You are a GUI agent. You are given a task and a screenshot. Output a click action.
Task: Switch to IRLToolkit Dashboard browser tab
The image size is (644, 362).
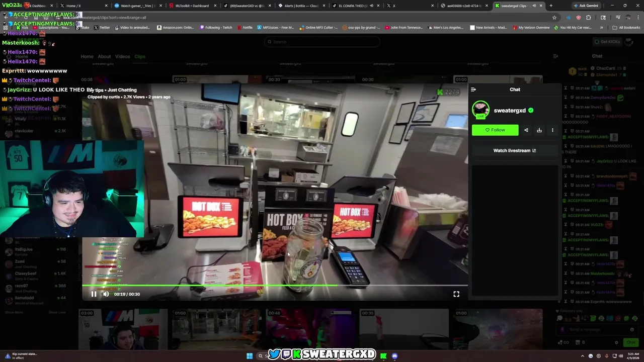click(x=192, y=6)
